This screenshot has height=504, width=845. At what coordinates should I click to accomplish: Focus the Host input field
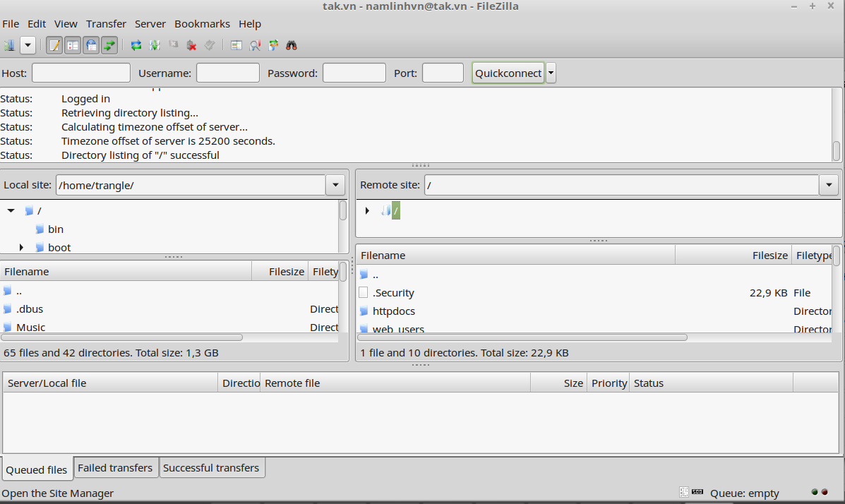pyautogui.click(x=81, y=73)
